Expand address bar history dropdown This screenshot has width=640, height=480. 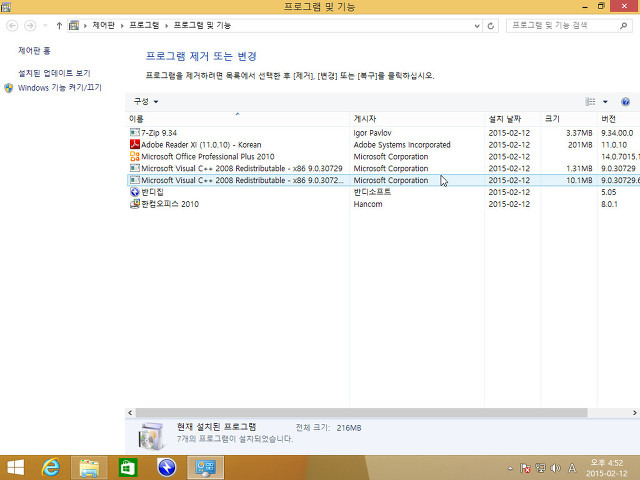click(477, 26)
